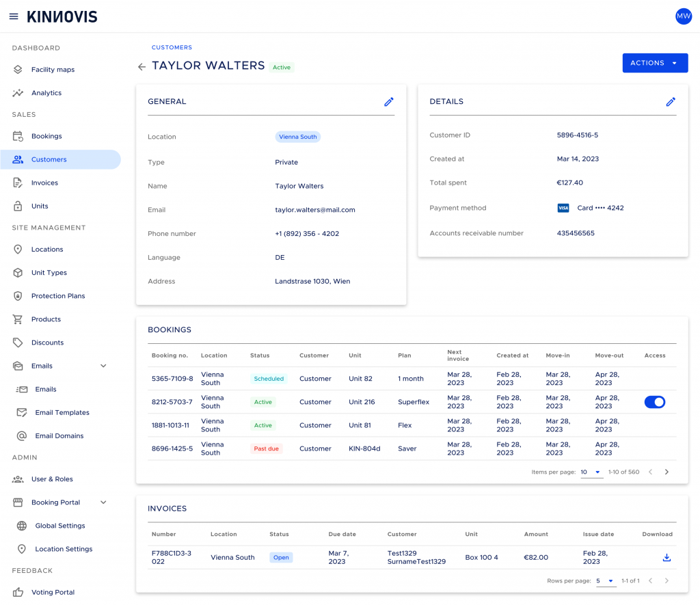Edit the Details section with pencil icon
This screenshot has height=605, width=700.
(x=671, y=102)
